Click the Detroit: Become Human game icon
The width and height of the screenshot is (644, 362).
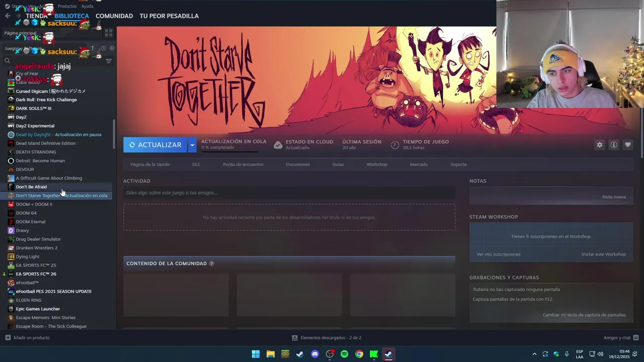tap(11, 161)
